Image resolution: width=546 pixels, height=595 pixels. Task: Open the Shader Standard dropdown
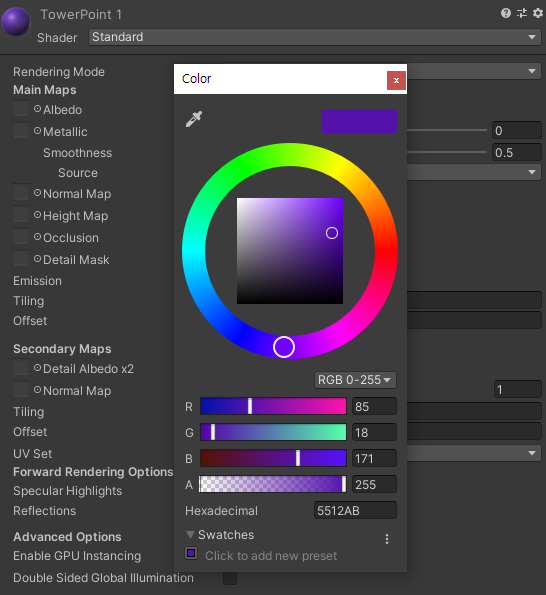[x=315, y=37]
